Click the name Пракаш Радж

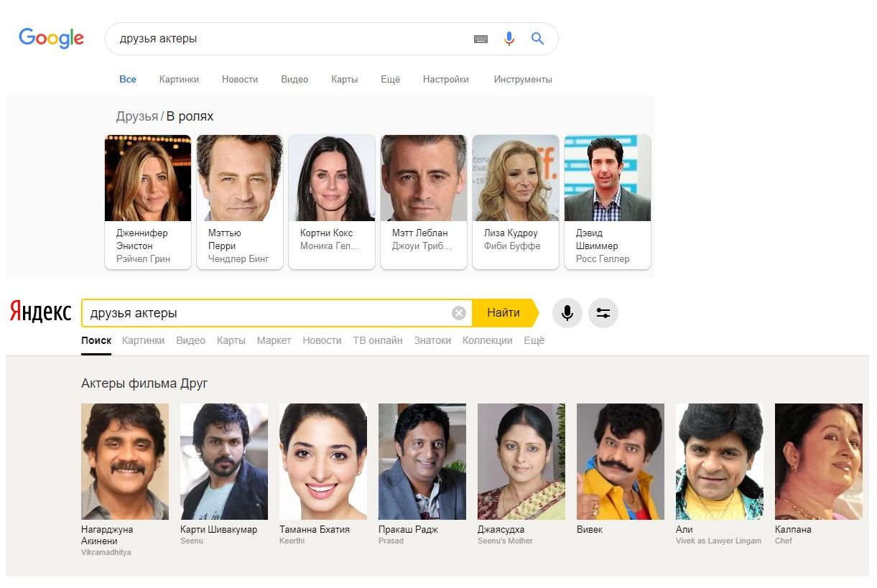click(408, 529)
